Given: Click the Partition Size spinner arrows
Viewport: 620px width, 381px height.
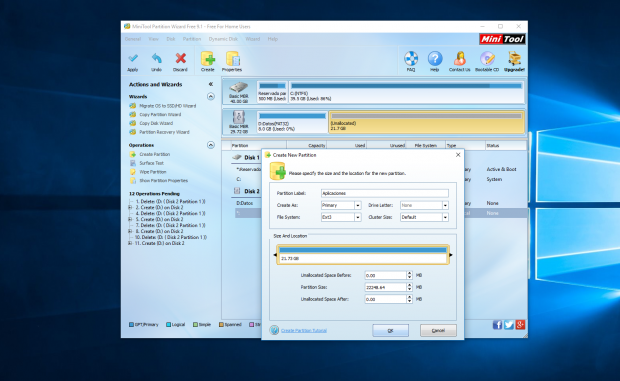Looking at the screenshot, I should (x=409, y=287).
